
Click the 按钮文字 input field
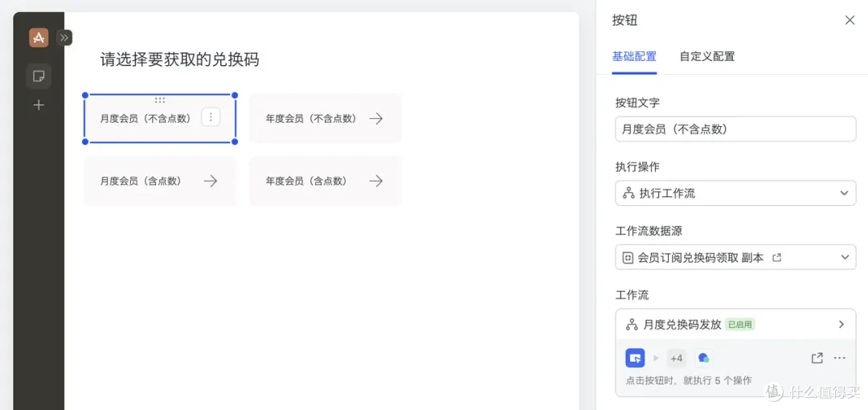[735, 129]
